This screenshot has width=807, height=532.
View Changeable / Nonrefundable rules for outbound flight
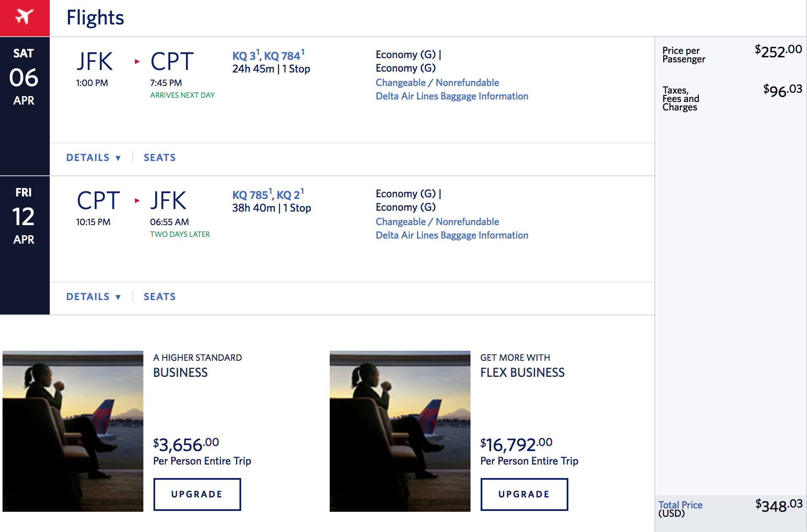(x=437, y=83)
